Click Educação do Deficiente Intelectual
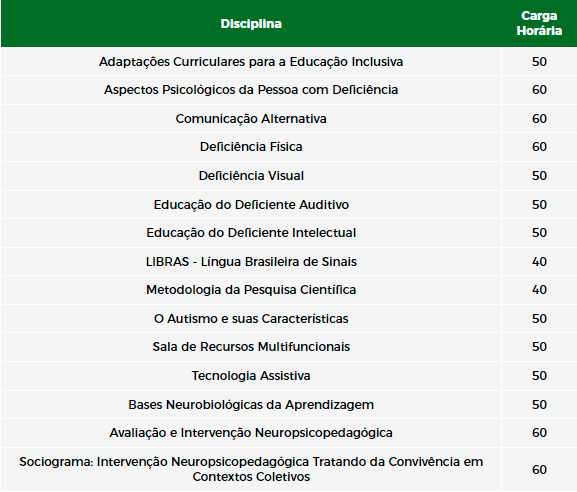The image size is (577, 492). point(251,233)
